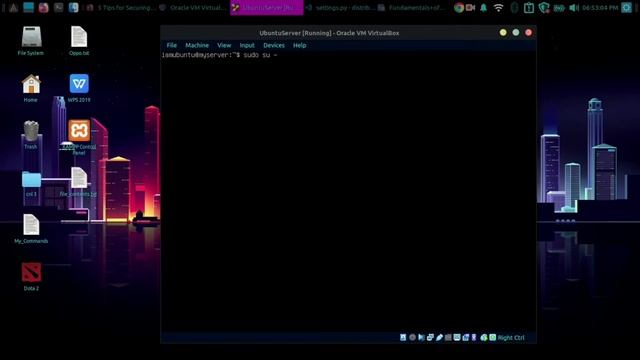Select the file_contents.txt desktop file
640x360 pixels.
pyautogui.click(x=78, y=182)
